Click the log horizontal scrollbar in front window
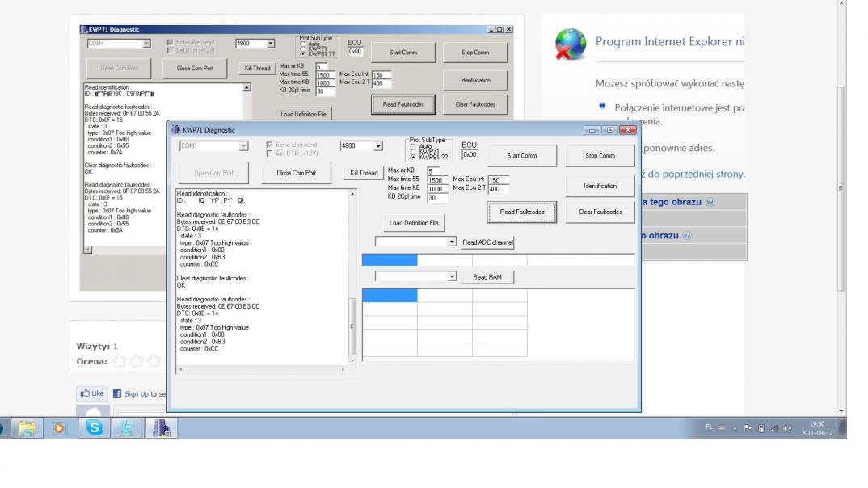868x488 pixels. click(262, 369)
